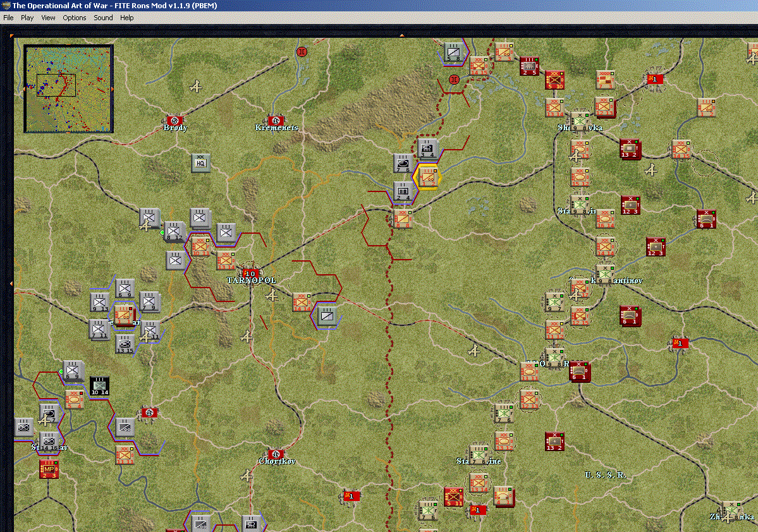Click the airfield symbol north of Brody
Image resolution: width=758 pixels, height=532 pixels.
[196, 87]
